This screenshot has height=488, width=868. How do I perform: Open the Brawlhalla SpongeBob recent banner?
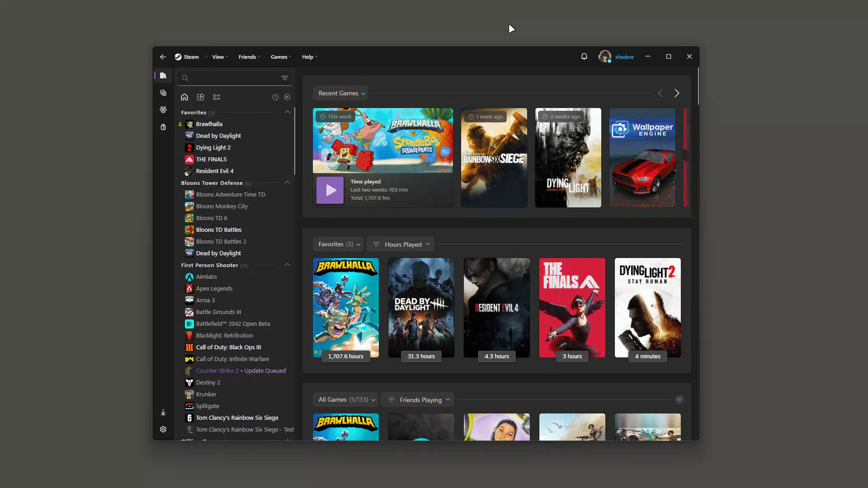point(383,141)
